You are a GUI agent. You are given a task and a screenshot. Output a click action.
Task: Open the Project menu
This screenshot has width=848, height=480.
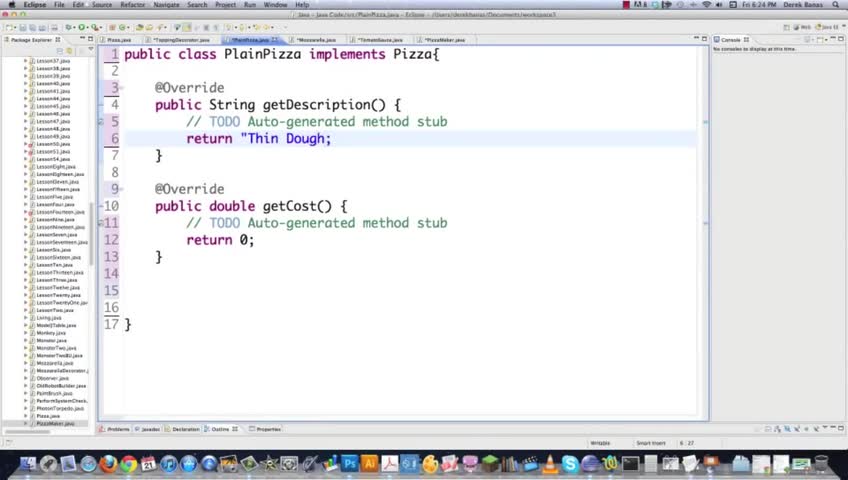click(x=226, y=4)
